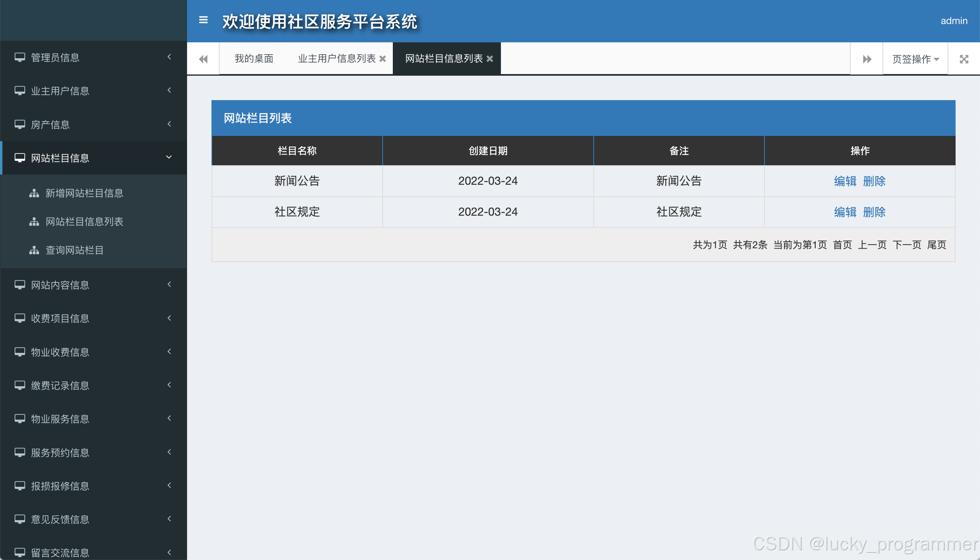Click the admin user label
The height and width of the screenshot is (560, 980).
click(954, 21)
